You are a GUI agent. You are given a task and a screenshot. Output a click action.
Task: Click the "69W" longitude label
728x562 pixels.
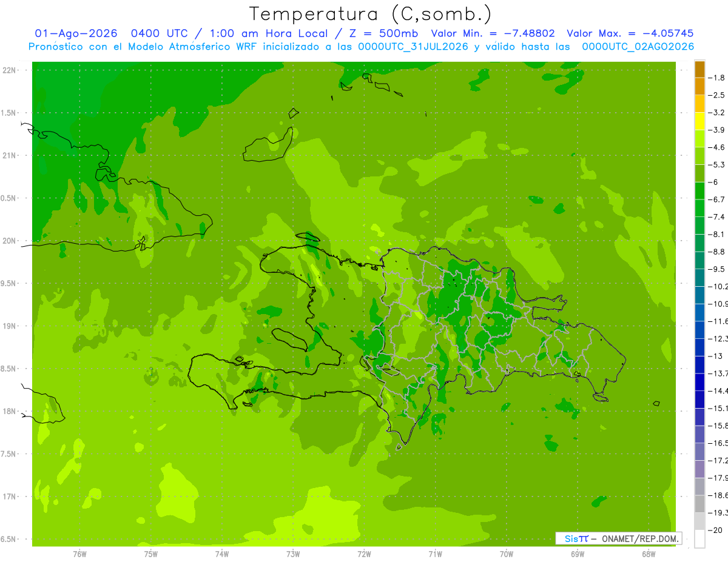click(x=578, y=554)
